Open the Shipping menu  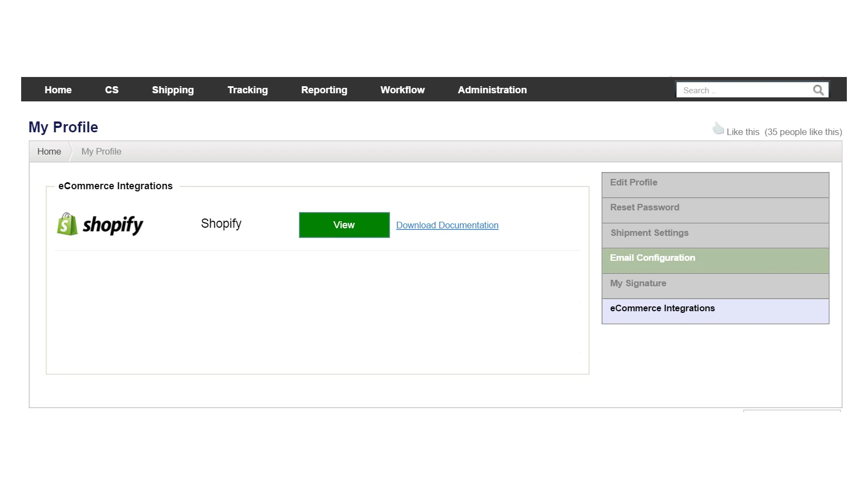click(173, 90)
